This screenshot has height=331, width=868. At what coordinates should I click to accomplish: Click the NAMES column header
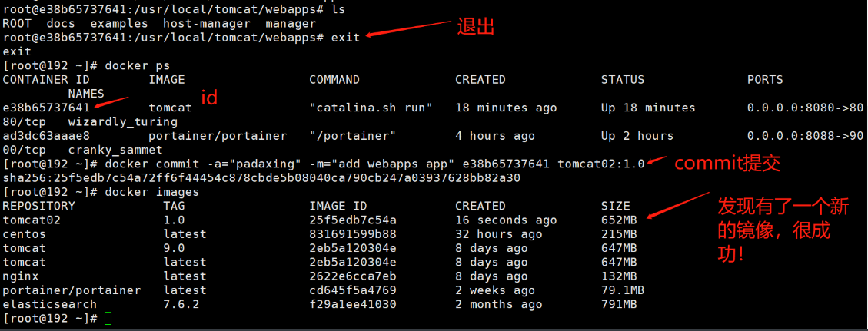pyautogui.click(x=86, y=94)
